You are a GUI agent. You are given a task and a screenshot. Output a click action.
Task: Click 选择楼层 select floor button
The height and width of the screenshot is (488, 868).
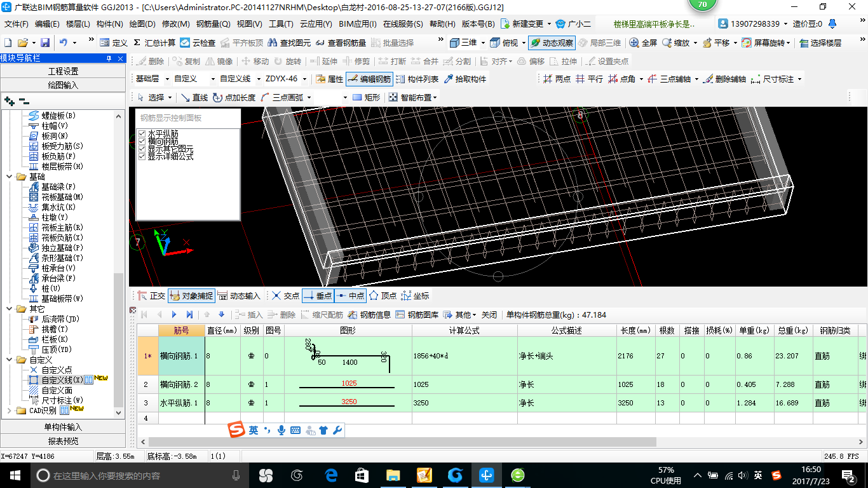[x=820, y=43]
